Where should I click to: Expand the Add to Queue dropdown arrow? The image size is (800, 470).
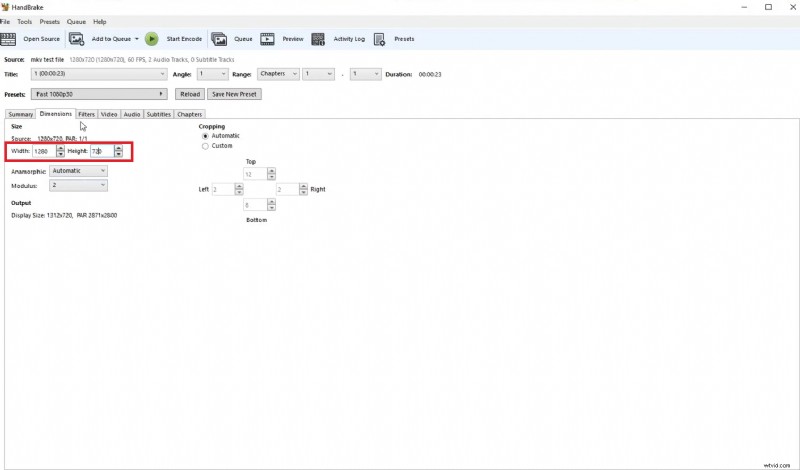point(137,39)
